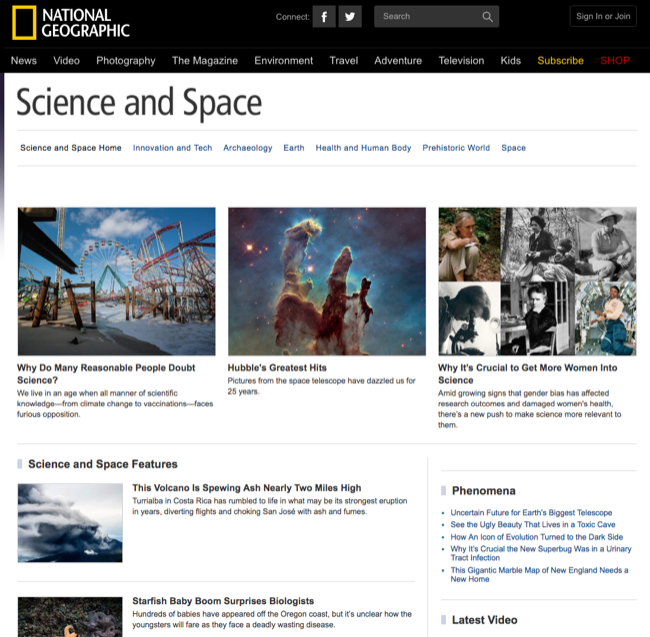Open This Volcano Is Spewing Ash headline
The width and height of the screenshot is (650, 637).
(x=247, y=488)
